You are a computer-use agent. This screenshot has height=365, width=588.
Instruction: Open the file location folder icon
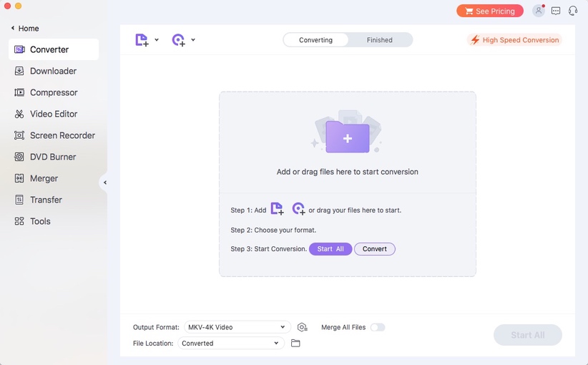tap(295, 344)
